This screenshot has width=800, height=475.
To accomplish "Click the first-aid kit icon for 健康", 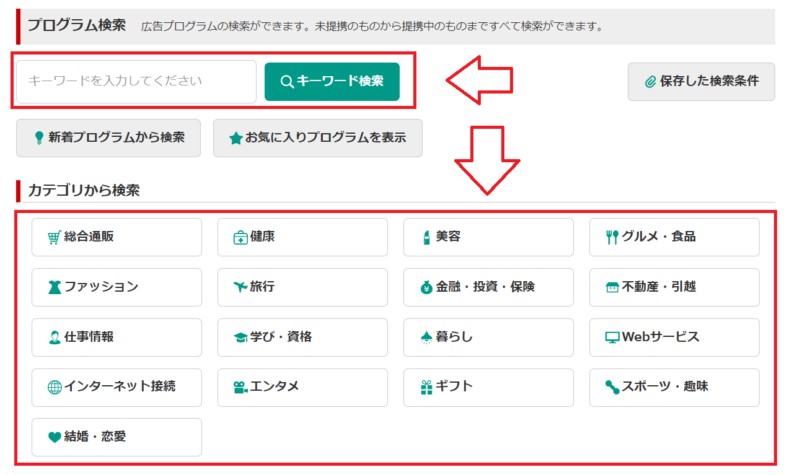I will (x=240, y=237).
